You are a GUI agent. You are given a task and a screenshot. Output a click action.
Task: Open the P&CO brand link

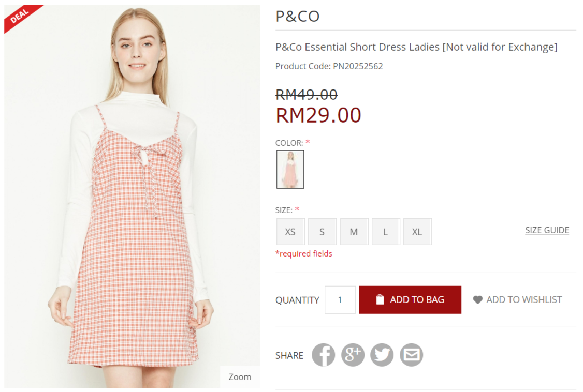tap(297, 17)
